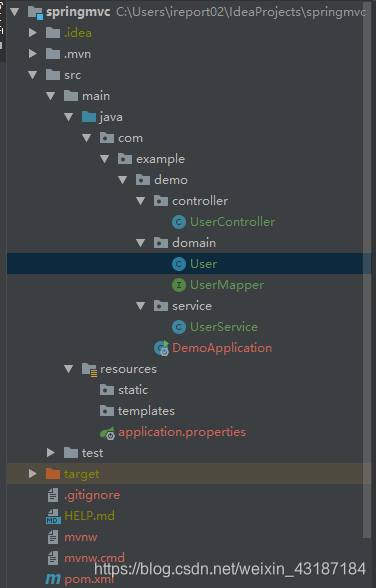Image resolution: width=376 pixels, height=588 pixels.
Task: Click the UserMapper interface icon
Action: [179, 285]
